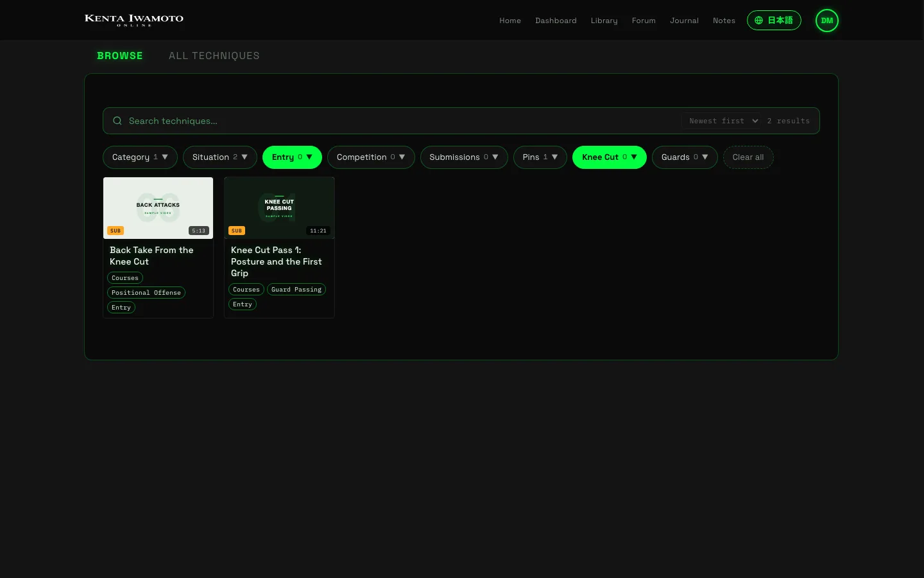Open the Library page

pos(604,21)
